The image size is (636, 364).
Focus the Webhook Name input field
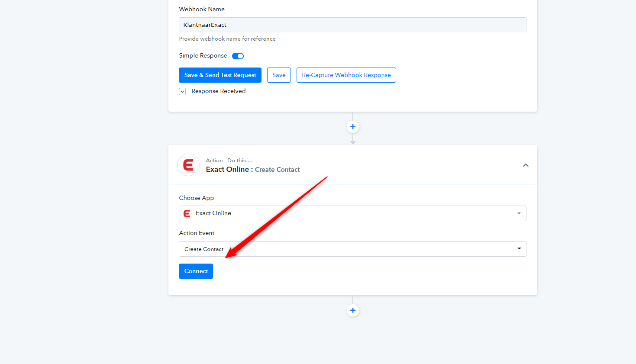pos(352,25)
